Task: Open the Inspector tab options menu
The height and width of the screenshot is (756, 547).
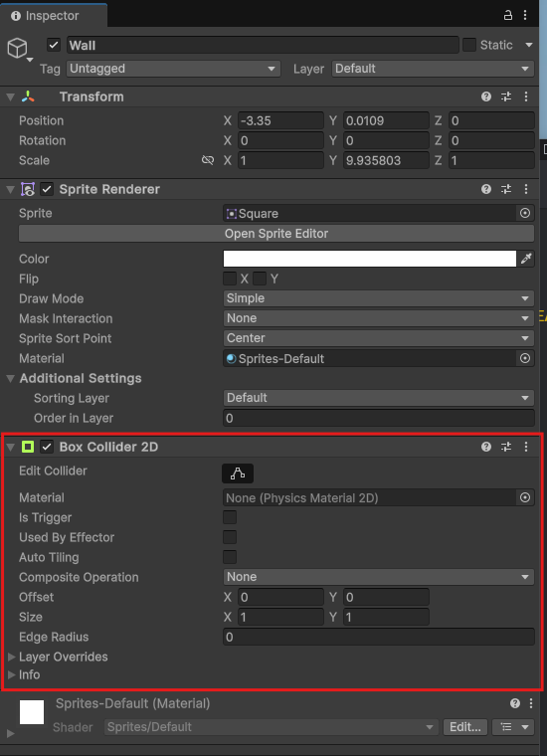Action: tap(525, 16)
